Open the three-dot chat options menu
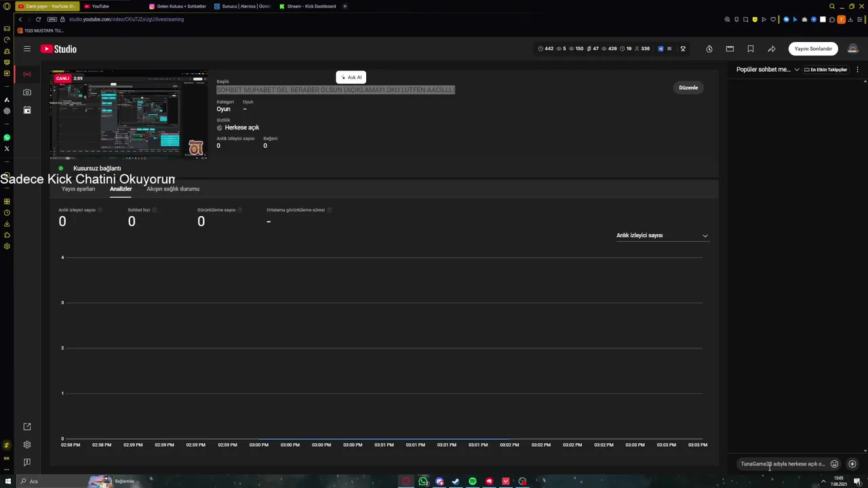The width and height of the screenshot is (868, 488). [857, 69]
